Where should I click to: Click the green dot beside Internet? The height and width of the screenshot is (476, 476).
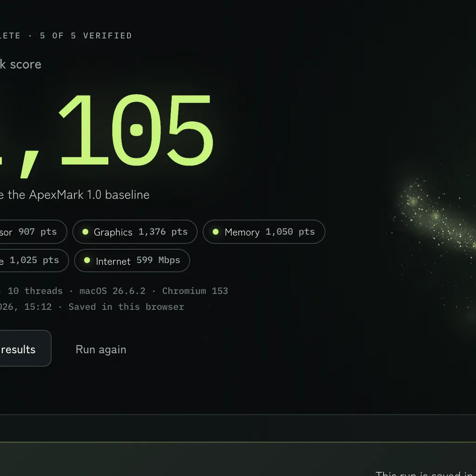click(87, 260)
